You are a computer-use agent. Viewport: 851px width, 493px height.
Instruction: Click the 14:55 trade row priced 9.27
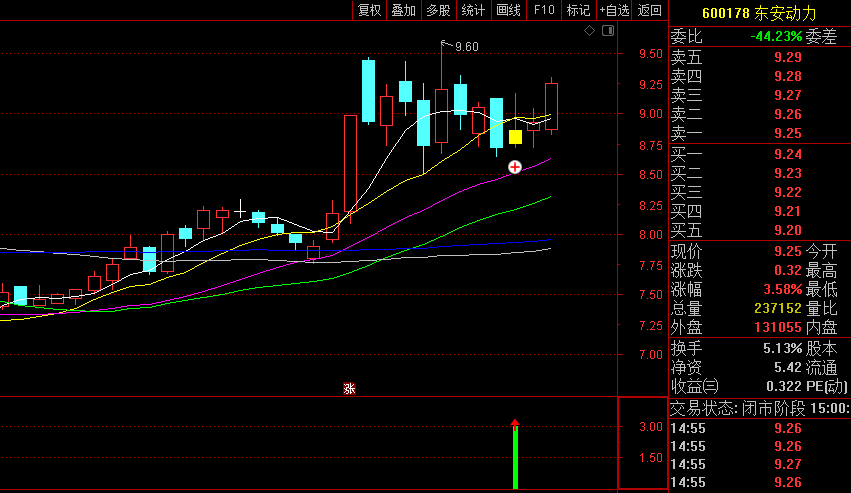[x=760, y=464]
